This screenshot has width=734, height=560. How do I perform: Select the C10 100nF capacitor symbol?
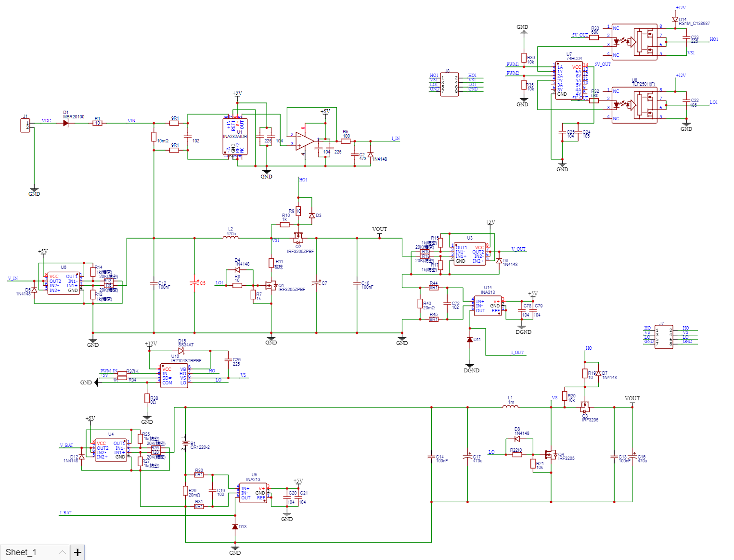coord(357,283)
